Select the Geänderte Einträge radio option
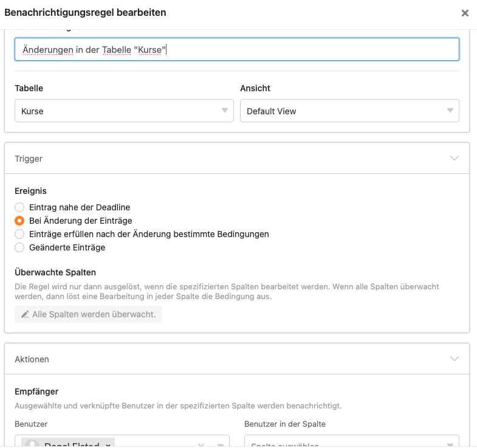 (19, 247)
